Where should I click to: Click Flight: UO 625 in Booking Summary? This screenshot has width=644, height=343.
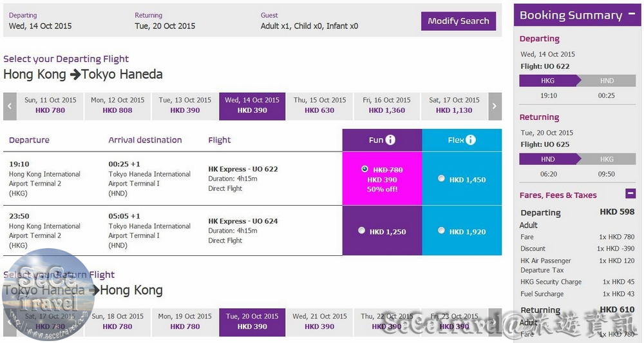(545, 144)
